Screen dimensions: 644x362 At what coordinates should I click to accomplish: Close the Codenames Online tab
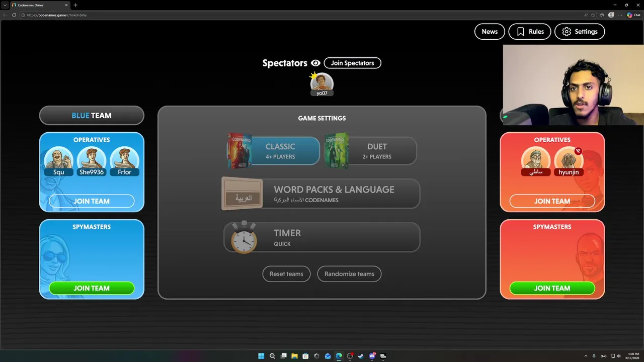(66, 5)
